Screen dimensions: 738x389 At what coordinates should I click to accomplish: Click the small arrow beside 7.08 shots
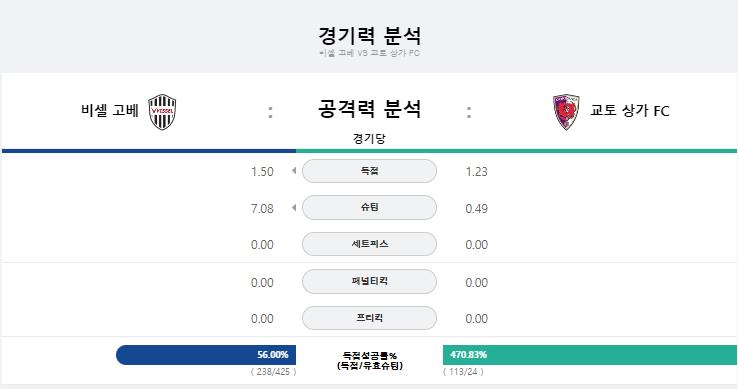(x=294, y=207)
